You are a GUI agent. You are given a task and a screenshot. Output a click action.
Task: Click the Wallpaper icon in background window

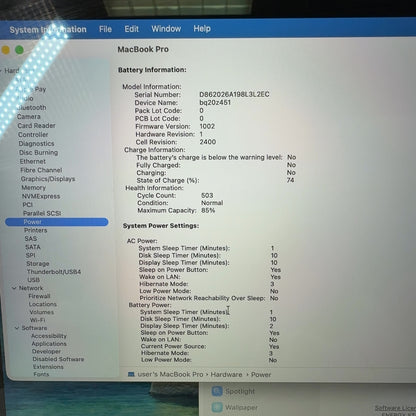click(217, 407)
